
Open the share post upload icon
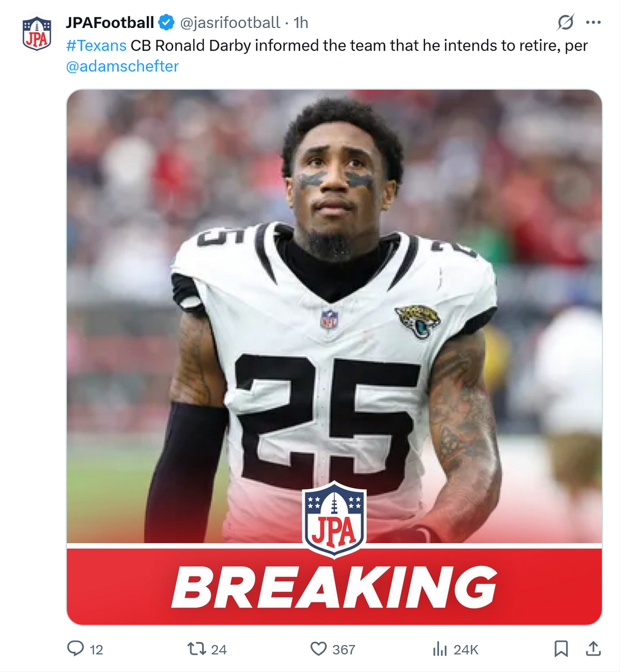pos(594,648)
